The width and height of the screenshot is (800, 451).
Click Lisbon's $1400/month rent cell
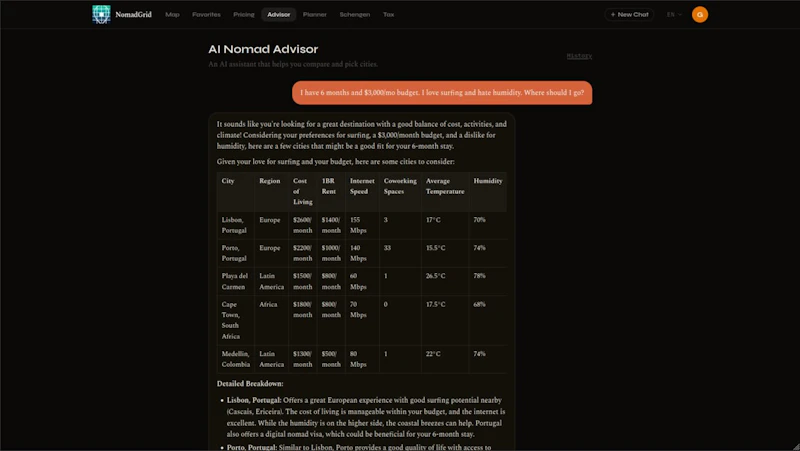pyautogui.click(x=331, y=225)
